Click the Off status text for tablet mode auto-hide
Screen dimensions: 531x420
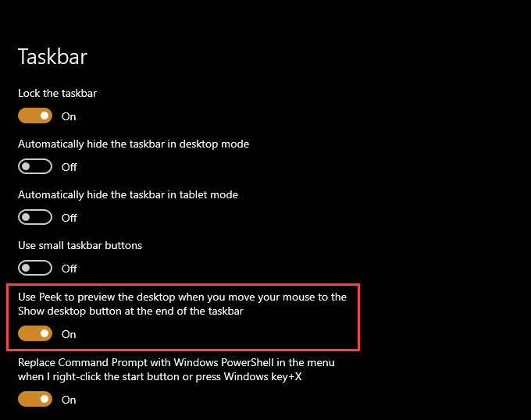point(69,218)
